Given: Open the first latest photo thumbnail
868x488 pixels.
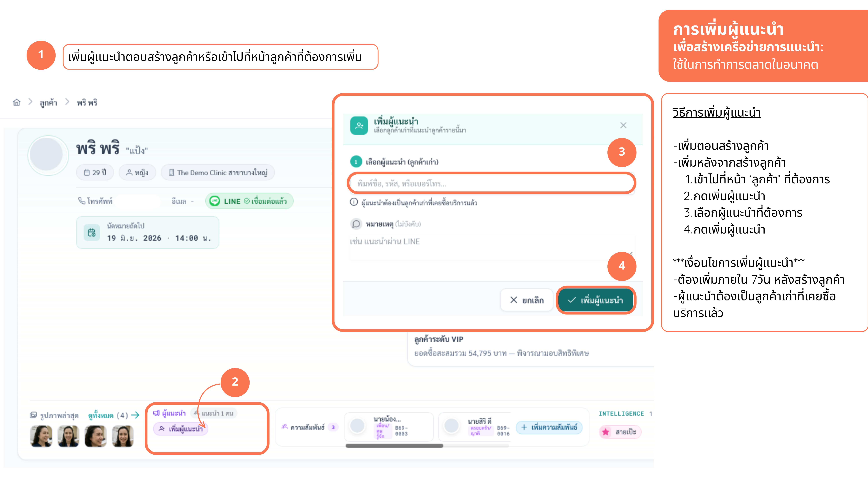Looking at the screenshot, I should click(x=41, y=436).
